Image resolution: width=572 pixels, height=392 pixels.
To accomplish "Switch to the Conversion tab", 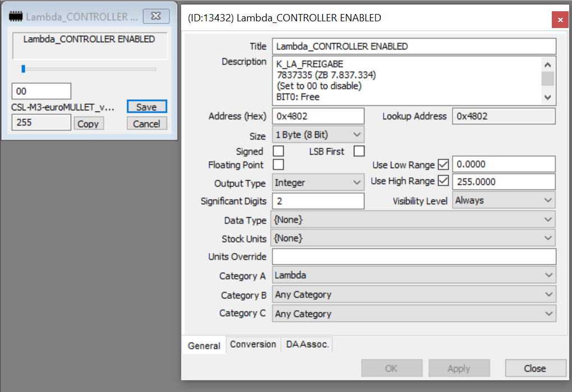I will 253,344.
